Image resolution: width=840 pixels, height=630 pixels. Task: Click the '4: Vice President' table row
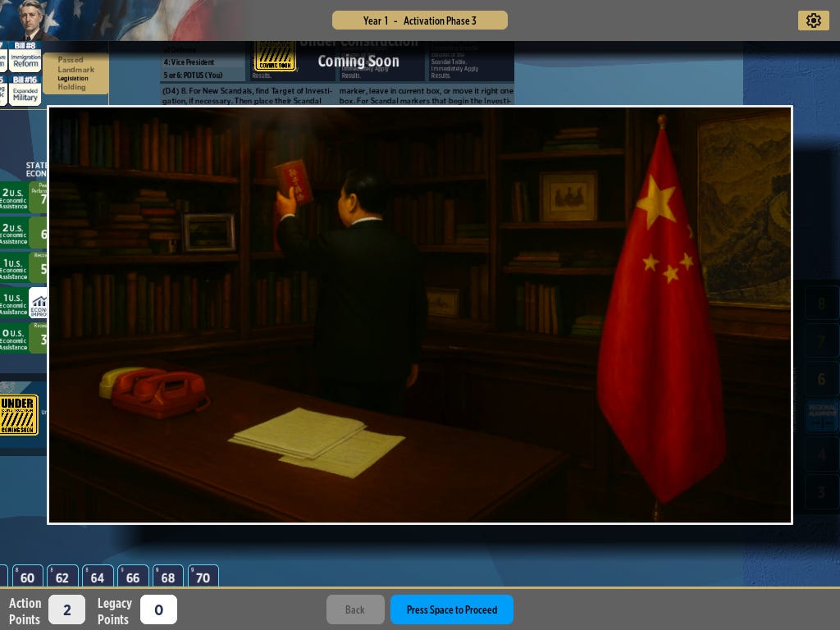[203, 62]
